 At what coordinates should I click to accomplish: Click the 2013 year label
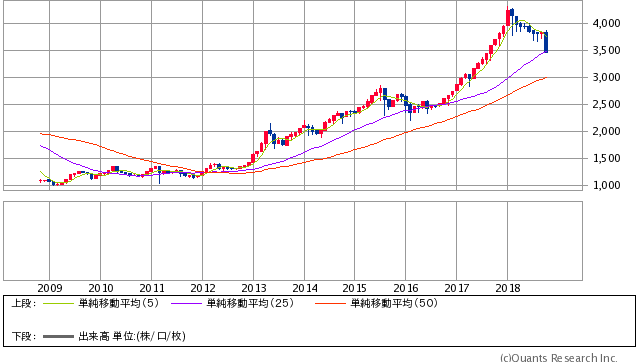[x=253, y=288]
